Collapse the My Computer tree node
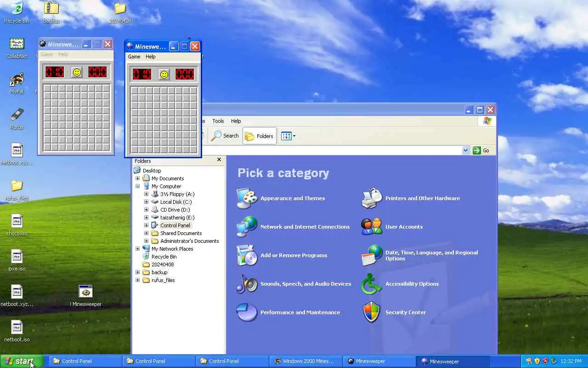The image size is (588, 368). coord(137,186)
